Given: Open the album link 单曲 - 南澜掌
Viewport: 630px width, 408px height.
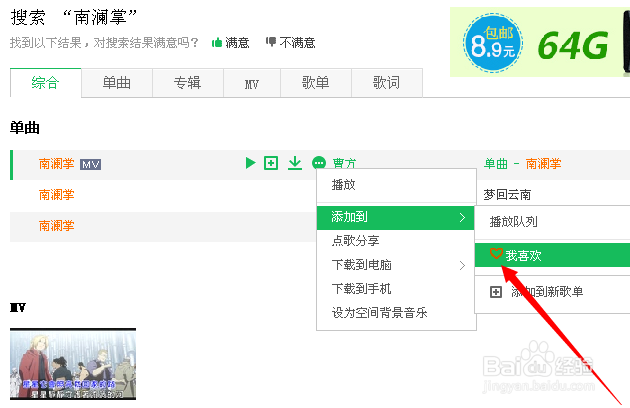Looking at the screenshot, I should pyautogui.click(x=523, y=164).
